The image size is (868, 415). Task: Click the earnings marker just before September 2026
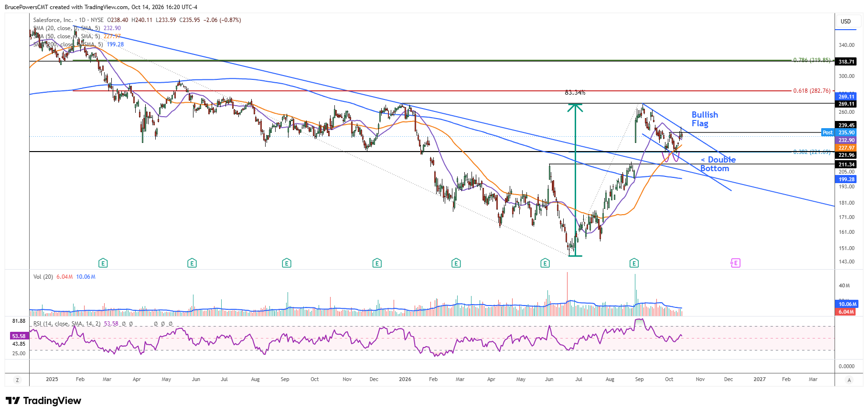point(634,263)
